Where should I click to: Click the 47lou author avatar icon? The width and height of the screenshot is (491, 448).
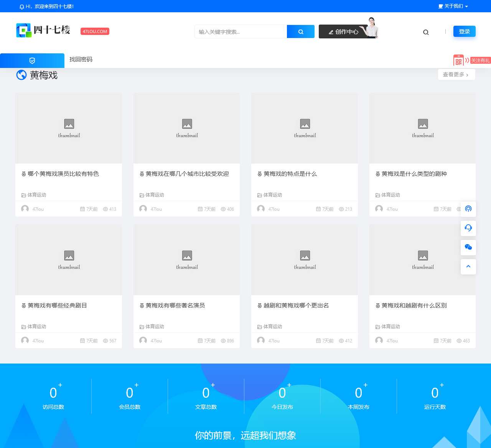(25, 209)
